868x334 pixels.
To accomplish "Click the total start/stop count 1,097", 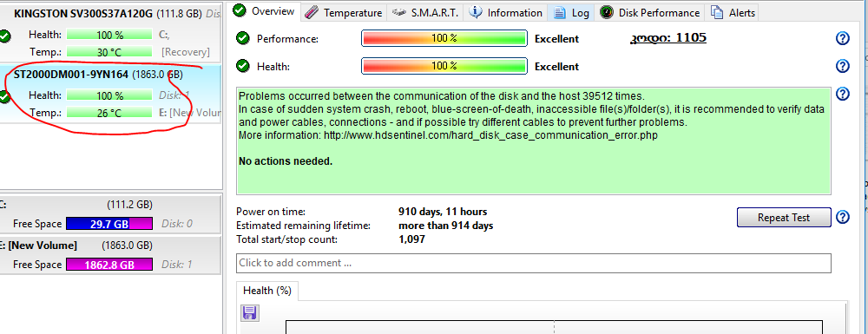I will click(x=411, y=239).
